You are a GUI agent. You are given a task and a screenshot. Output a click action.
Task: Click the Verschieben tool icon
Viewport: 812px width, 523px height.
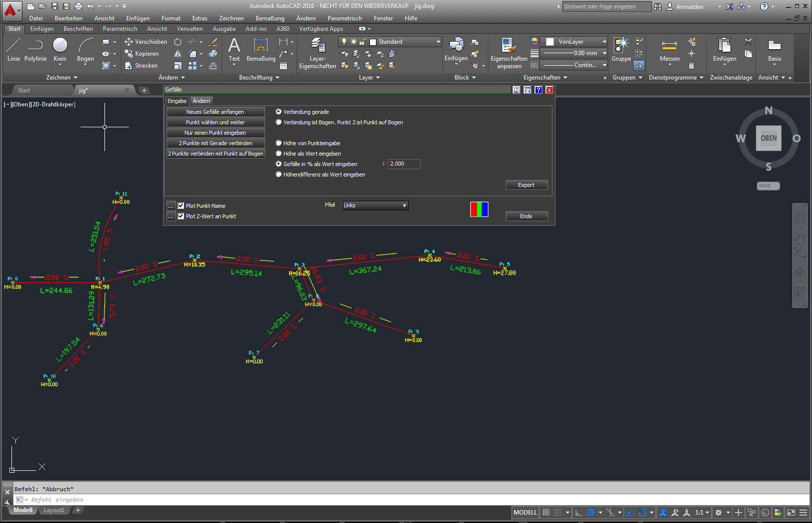coord(129,42)
